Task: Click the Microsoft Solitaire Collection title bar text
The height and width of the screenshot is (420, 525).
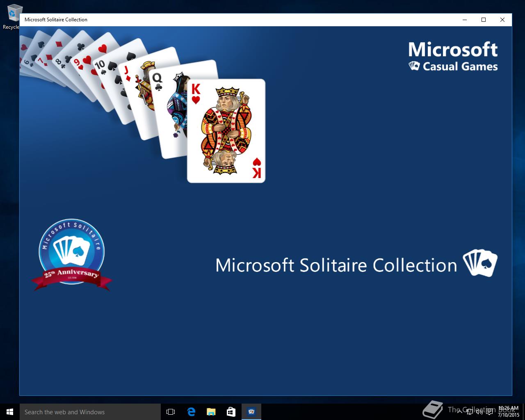Action: (56, 20)
